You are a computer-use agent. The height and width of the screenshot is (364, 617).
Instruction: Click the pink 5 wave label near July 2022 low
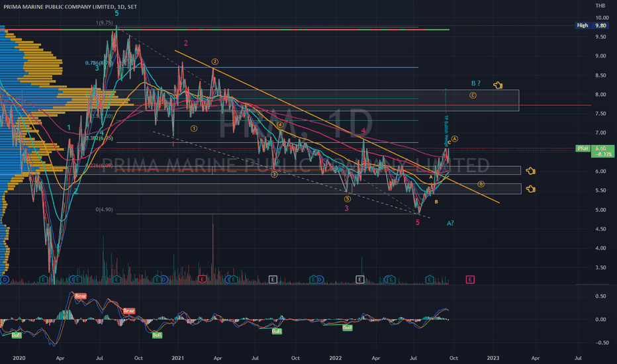pos(418,223)
